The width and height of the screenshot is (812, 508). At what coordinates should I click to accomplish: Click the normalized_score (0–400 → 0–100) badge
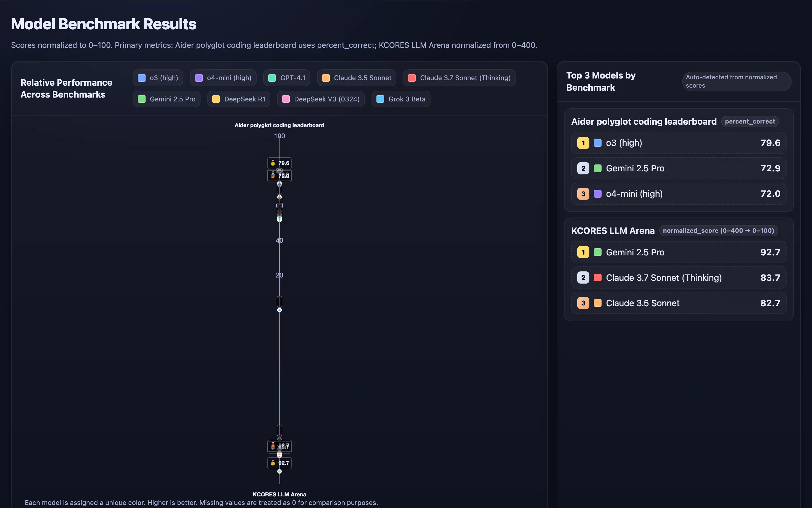click(x=718, y=231)
